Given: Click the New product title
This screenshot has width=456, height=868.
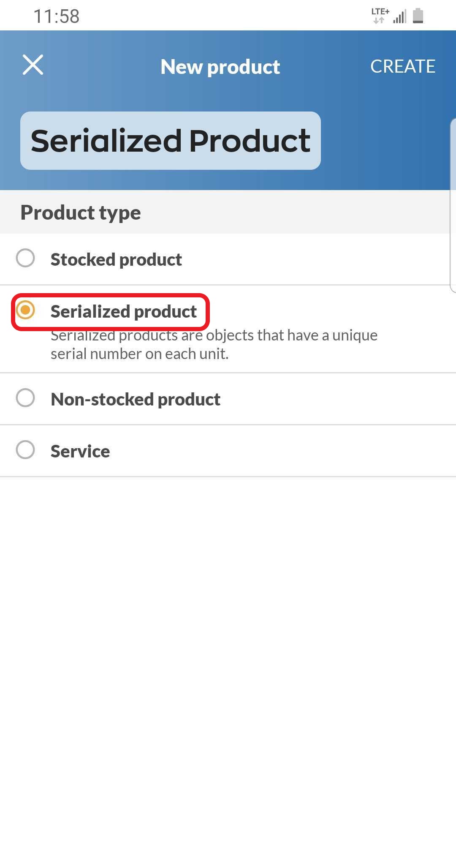Looking at the screenshot, I should pos(220,67).
